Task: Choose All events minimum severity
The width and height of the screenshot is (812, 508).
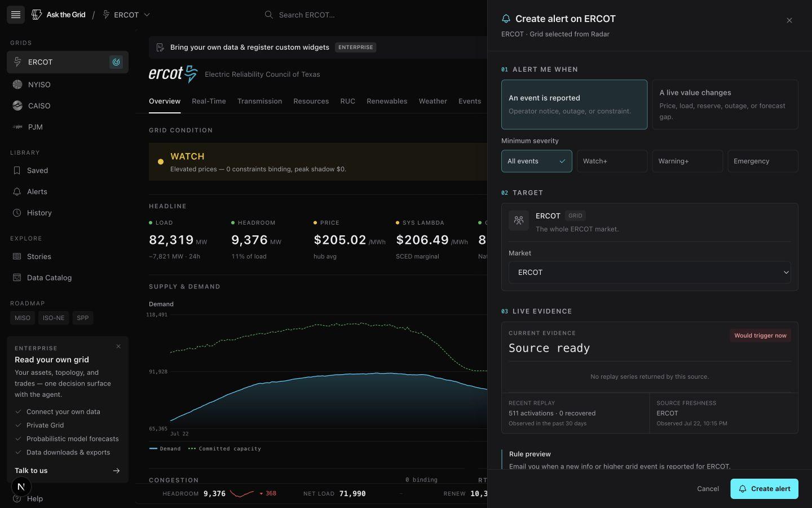Action: tap(537, 161)
